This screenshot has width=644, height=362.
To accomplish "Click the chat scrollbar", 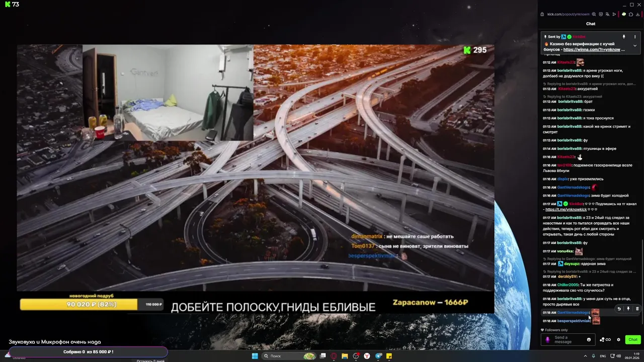I will pyautogui.click(x=642, y=282).
